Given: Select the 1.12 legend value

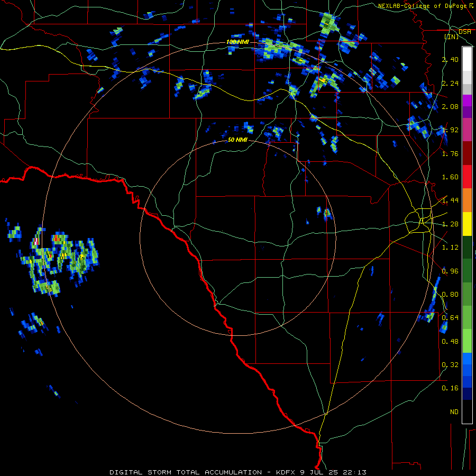Looking at the screenshot, I should 450,248.
